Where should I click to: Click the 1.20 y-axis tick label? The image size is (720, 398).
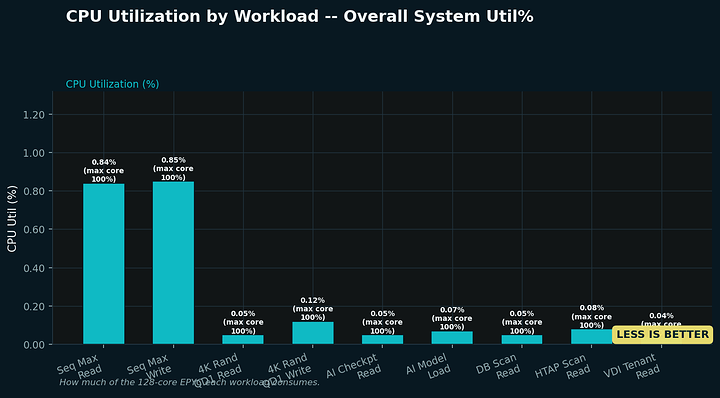click(34, 114)
